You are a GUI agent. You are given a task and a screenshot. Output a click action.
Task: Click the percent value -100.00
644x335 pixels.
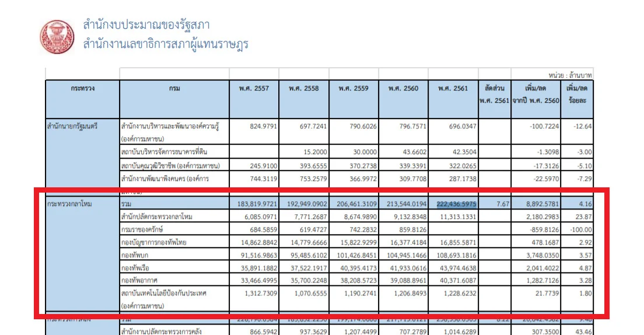point(581,229)
